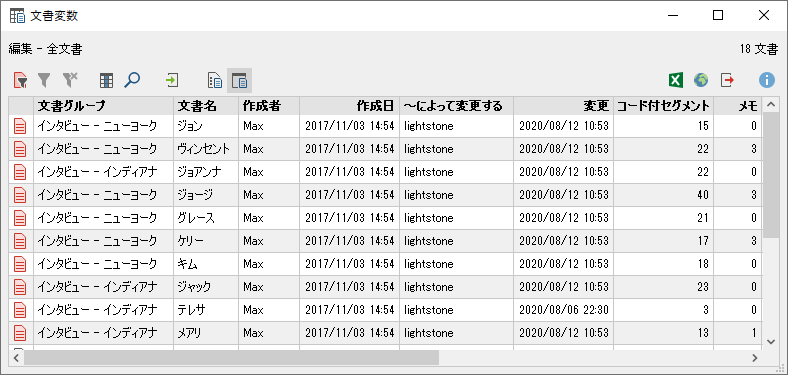This screenshot has height=375, width=788.
Task: Select the ジョン document name cell
Action: tap(206, 126)
